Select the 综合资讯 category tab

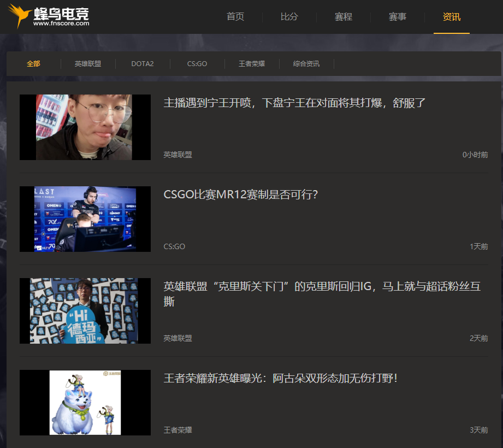tap(306, 63)
